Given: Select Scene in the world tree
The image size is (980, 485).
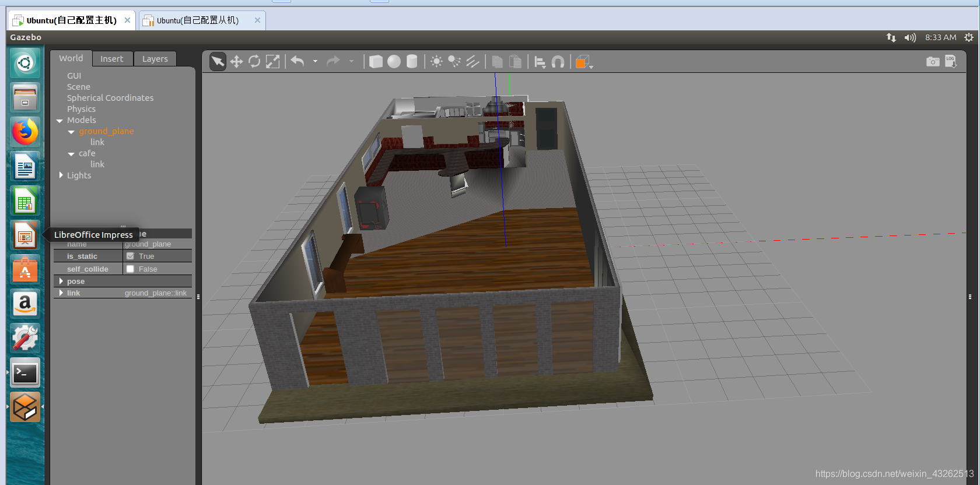Looking at the screenshot, I should (x=79, y=87).
